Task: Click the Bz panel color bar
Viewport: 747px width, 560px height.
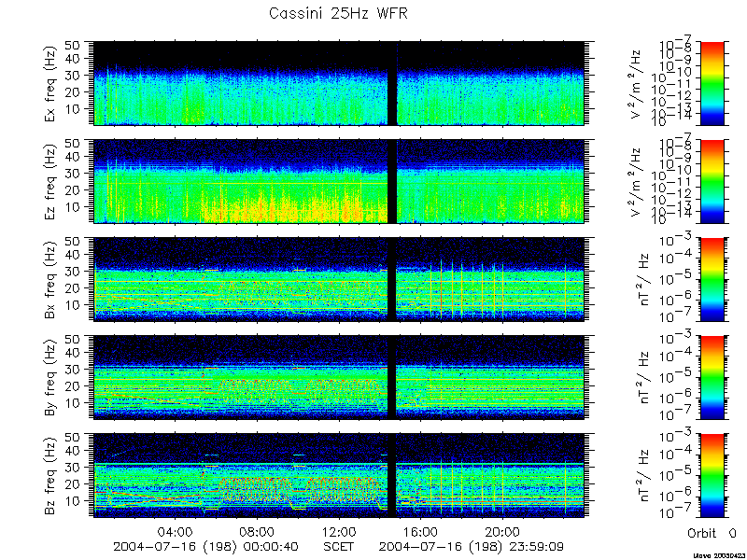Action: pos(712,475)
